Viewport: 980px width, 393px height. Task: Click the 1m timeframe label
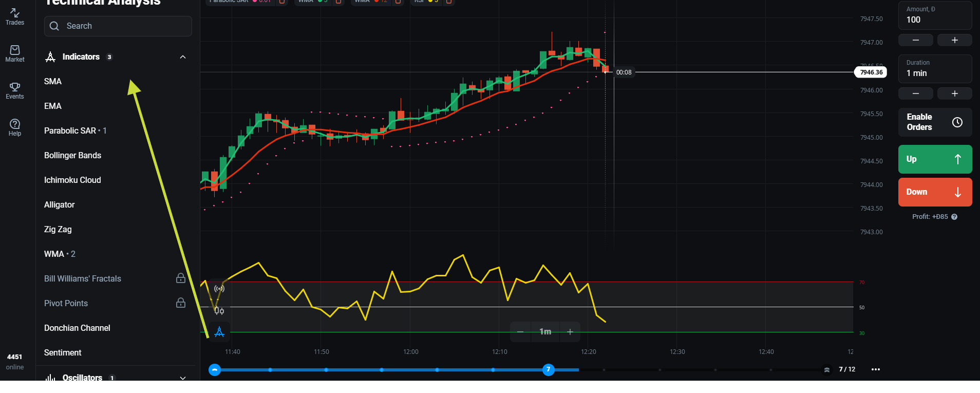click(545, 332)
